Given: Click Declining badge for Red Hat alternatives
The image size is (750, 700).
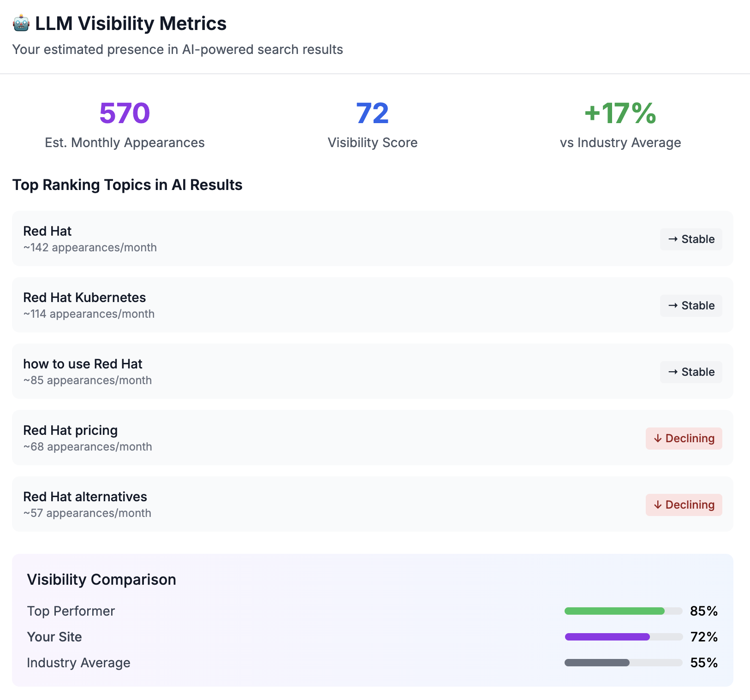Looking at the screenshot, I should point(684,505).
